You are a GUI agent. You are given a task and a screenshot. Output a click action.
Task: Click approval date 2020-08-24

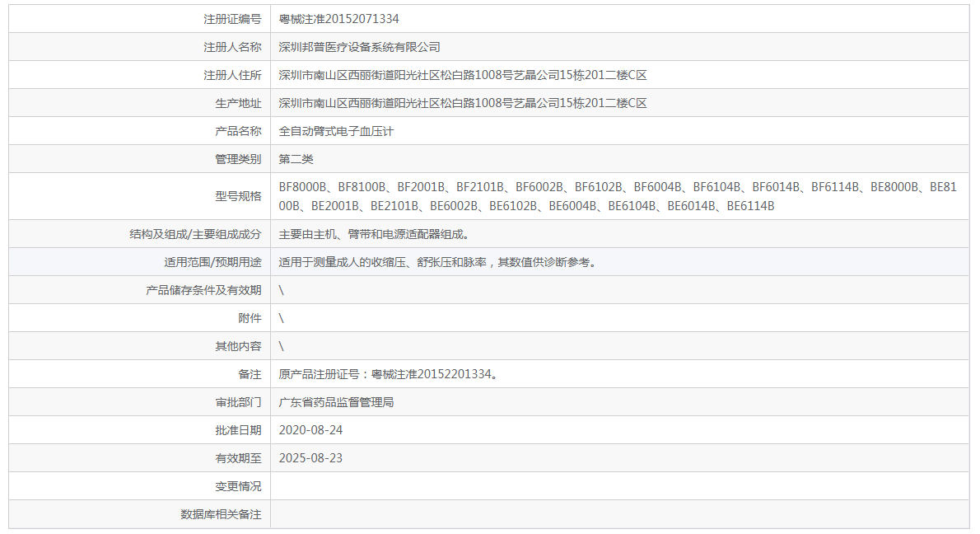[310, 430]
